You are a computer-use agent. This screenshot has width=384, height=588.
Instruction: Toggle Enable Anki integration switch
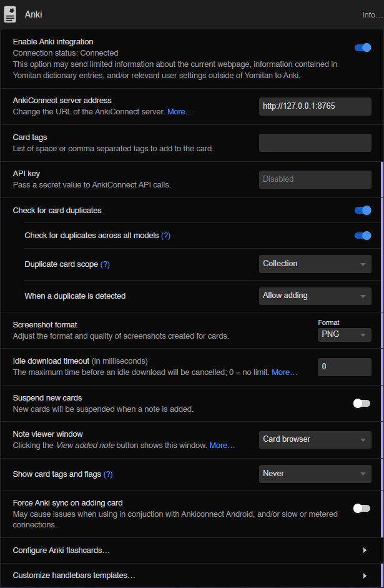[363, 47]
